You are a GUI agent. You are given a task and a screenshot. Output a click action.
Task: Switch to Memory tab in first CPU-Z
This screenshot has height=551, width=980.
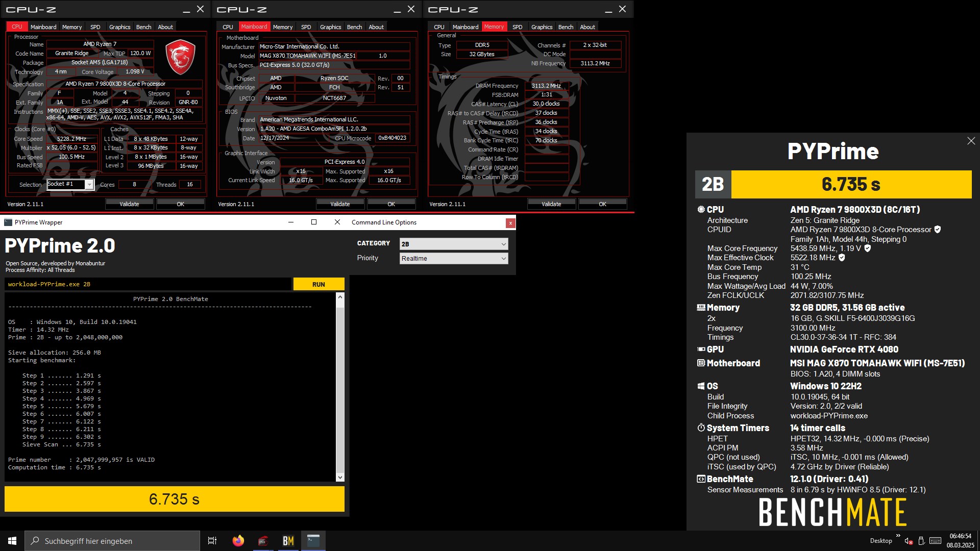[72, 27]
